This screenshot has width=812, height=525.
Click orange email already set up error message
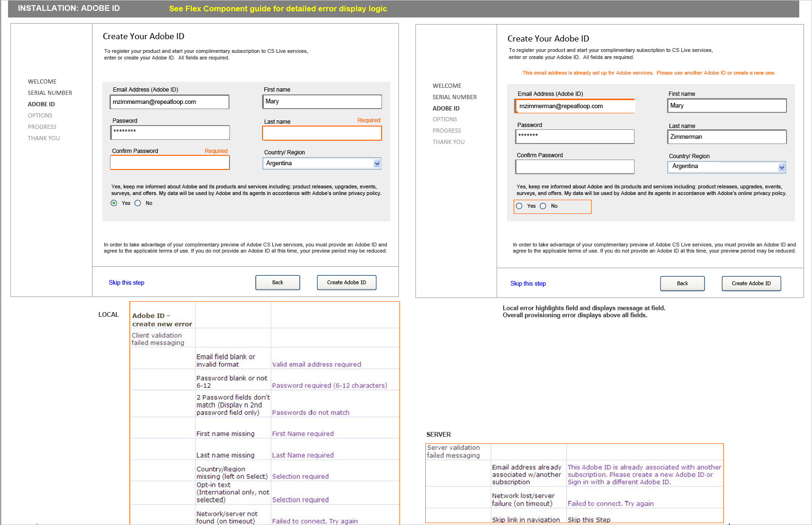[x=649, y=73]
